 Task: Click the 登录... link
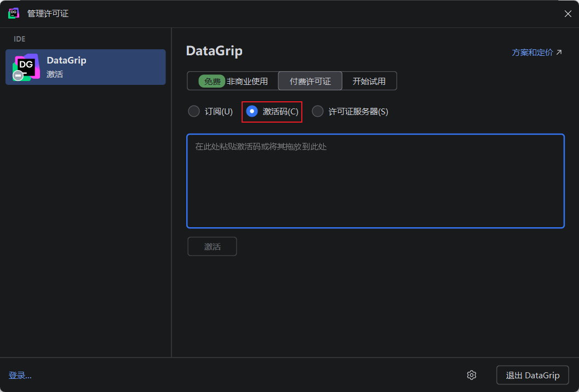(20, 376)
